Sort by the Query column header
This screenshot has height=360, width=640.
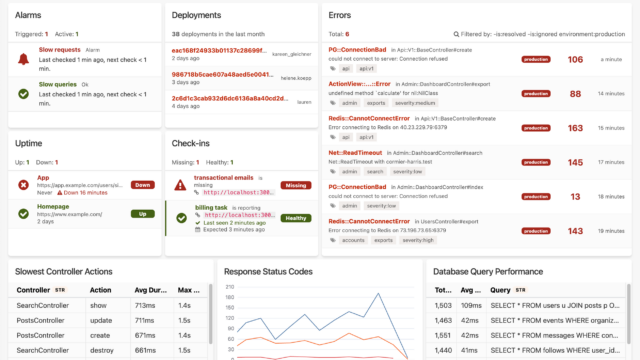coord(500,290)
